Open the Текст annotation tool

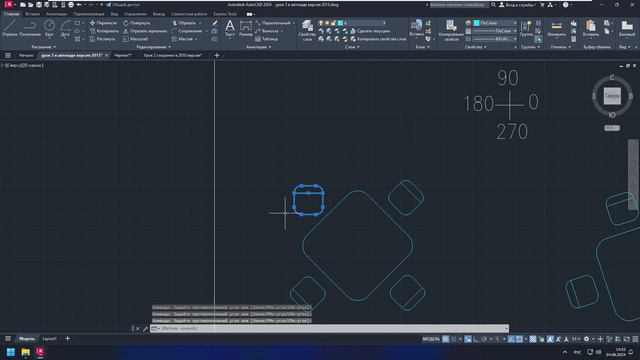[230, 29]
